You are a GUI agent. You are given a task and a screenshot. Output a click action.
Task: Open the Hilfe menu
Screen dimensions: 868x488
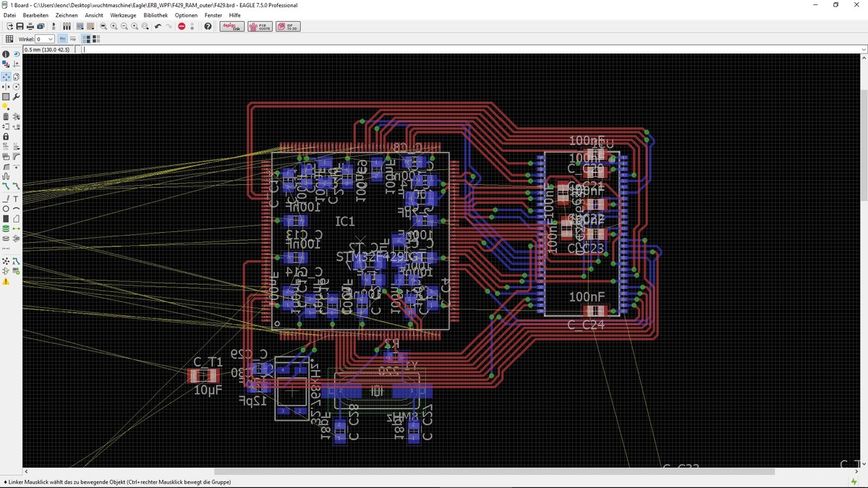pos(235,15)
